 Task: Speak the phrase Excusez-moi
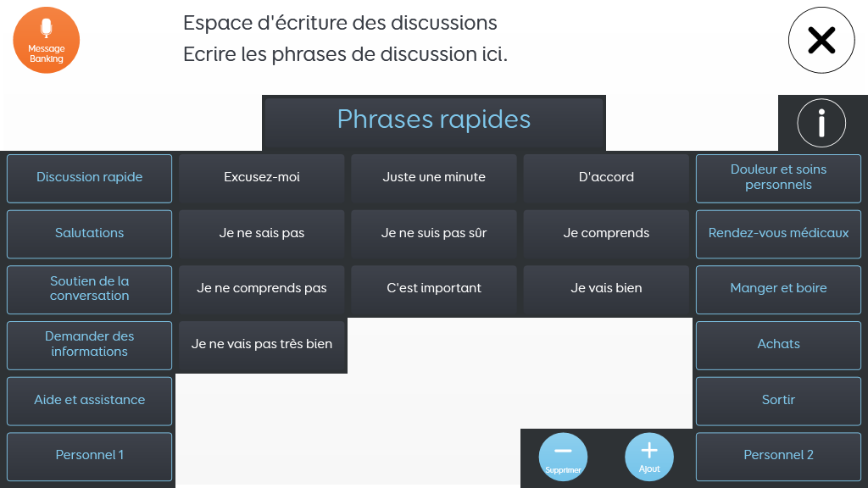click(x=262, y=178)
